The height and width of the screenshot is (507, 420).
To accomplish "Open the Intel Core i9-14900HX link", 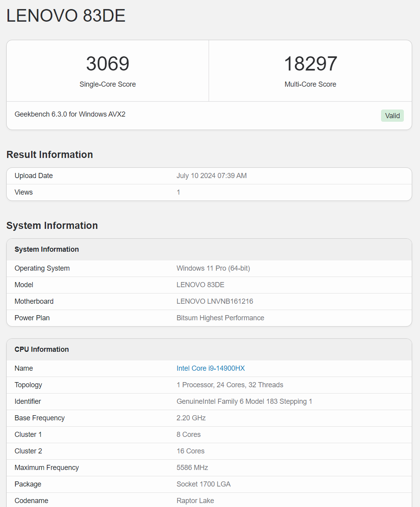I will point(211,368).
